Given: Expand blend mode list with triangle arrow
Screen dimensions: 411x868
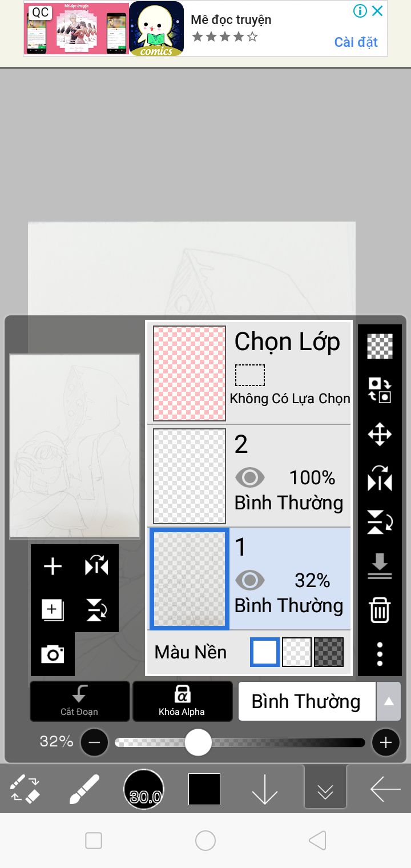Looking at the screenshot, I should click(x=389, y=701).
